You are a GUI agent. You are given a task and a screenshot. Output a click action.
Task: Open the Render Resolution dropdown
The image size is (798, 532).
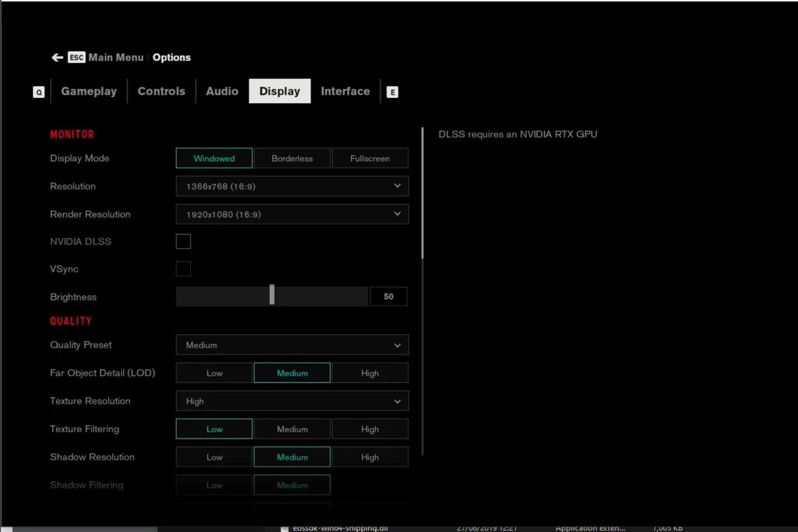(x=292, y=214)
